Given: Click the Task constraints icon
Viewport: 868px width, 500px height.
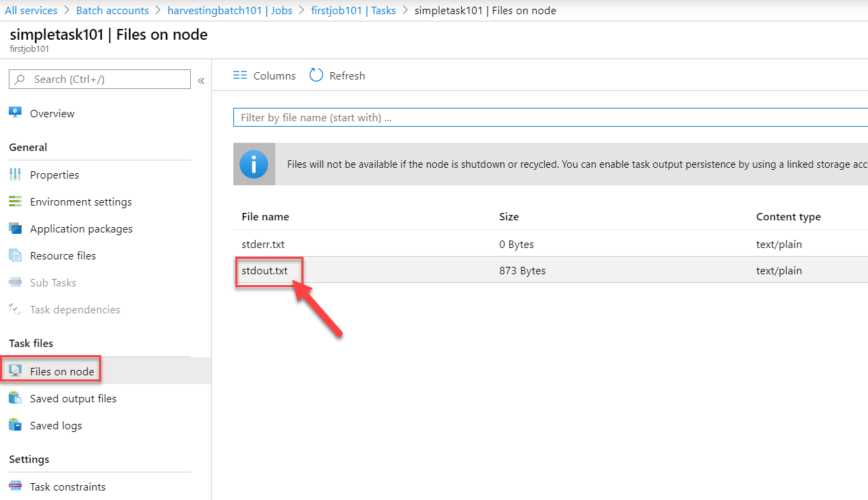Looking at the screenshot, I should click(16, 487).
